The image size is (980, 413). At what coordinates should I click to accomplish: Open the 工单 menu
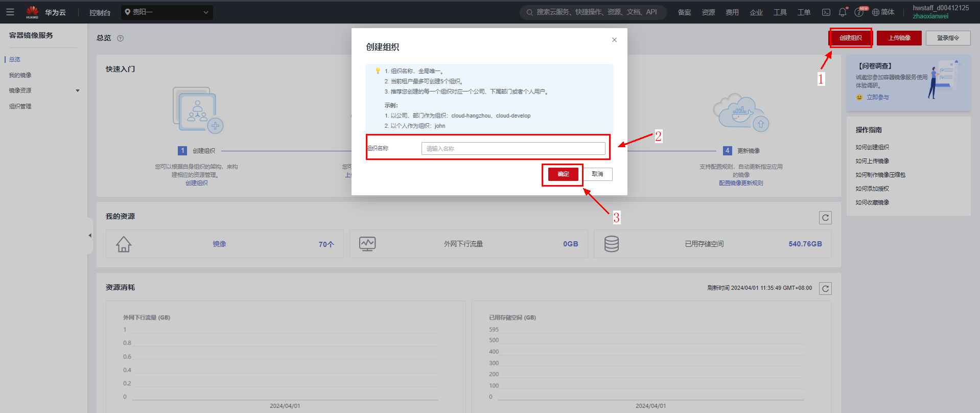pos(804,12)
